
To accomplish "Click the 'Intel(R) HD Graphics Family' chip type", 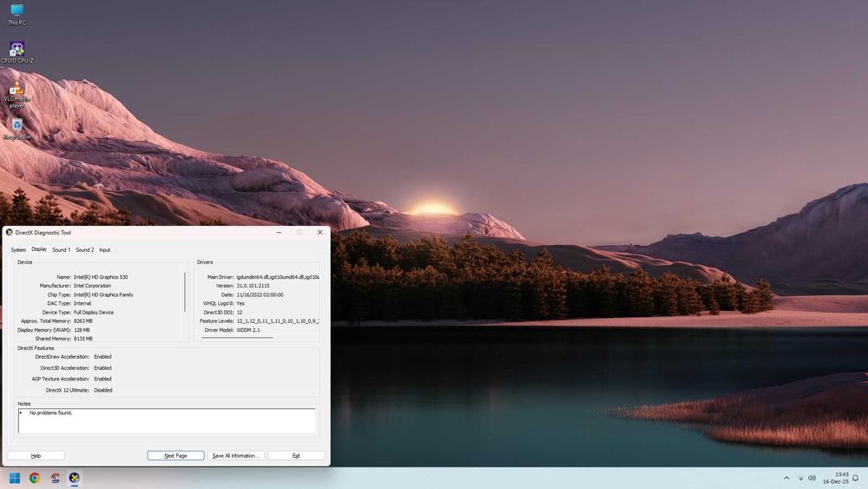I will (x=103, y=294).
